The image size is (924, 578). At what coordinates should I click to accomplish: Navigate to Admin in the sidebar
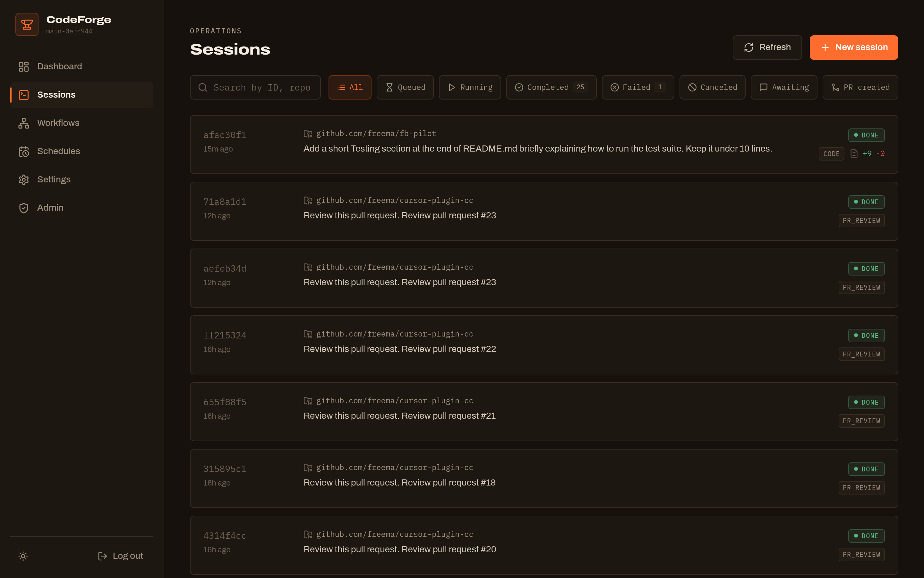82,208
